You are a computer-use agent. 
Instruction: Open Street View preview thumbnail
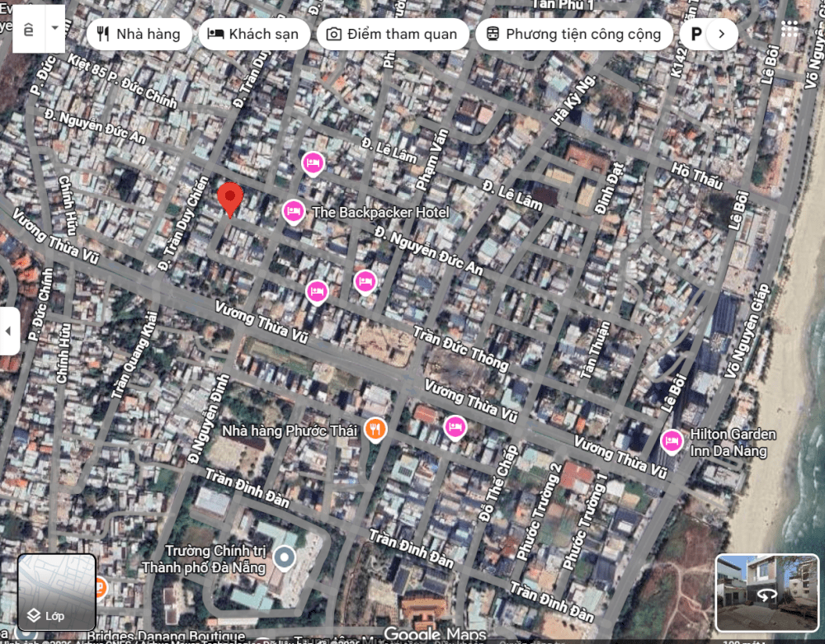click(x=767, y=592)
